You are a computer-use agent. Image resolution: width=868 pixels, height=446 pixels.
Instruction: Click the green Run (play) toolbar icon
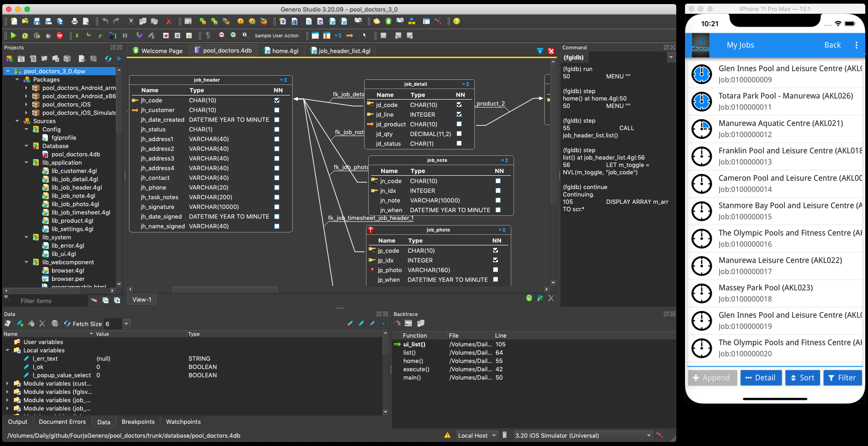tap(13, 36)
